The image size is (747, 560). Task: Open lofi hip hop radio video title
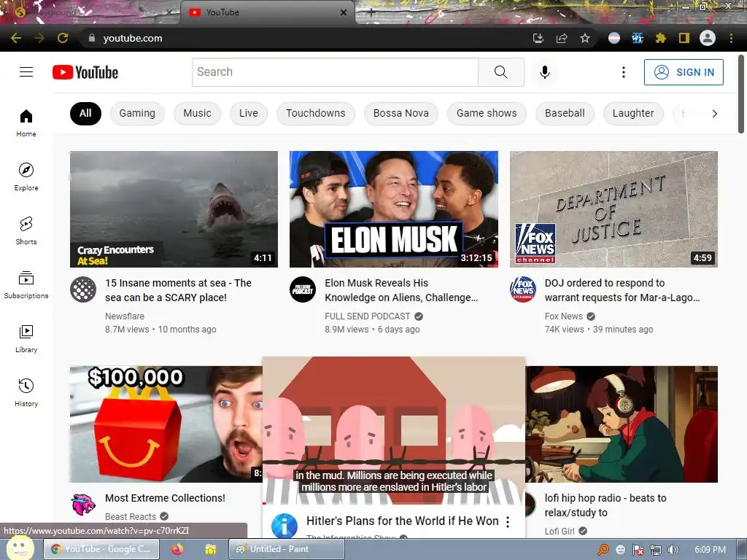tap(605, 505)
